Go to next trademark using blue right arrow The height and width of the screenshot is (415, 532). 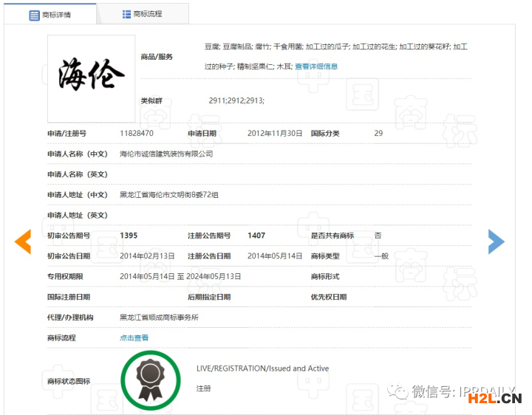pos(496,241)
